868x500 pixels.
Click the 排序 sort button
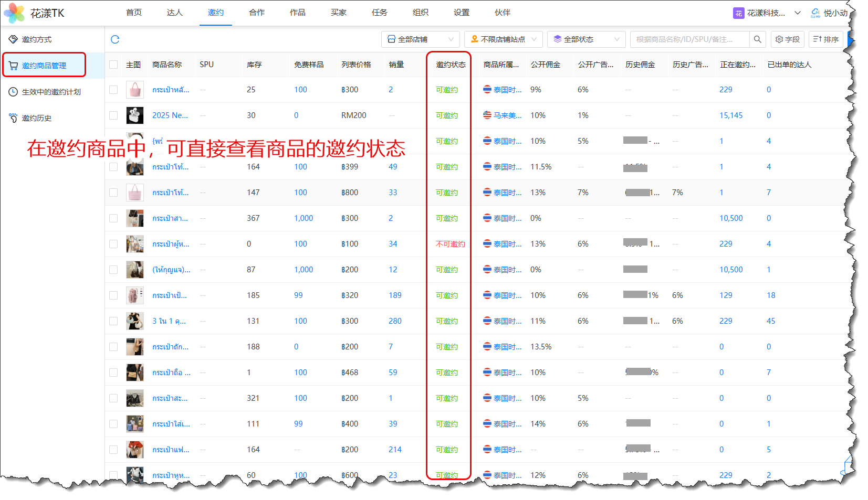click(x=826, y=39)
